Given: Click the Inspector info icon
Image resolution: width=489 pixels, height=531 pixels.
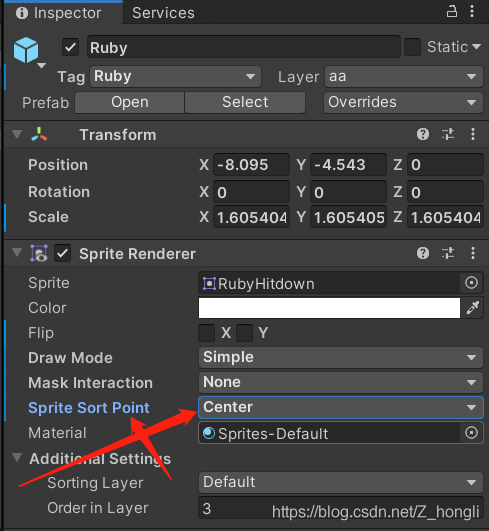Looking at the screenshot, I should [22, 13].
